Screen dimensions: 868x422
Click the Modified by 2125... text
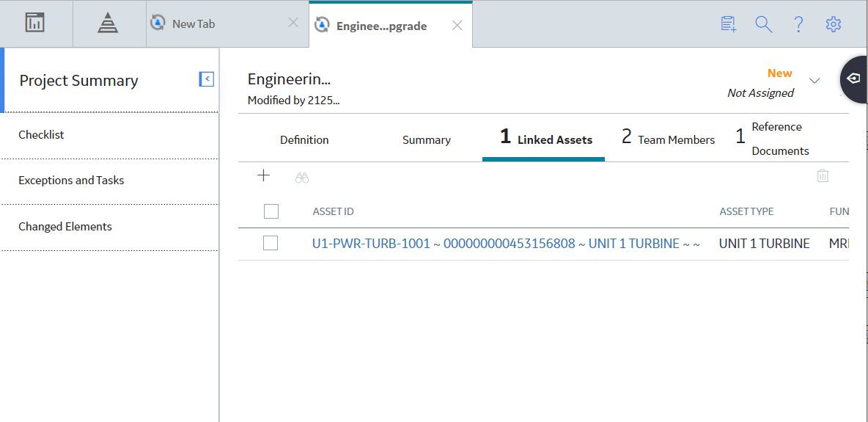[293, 101]
